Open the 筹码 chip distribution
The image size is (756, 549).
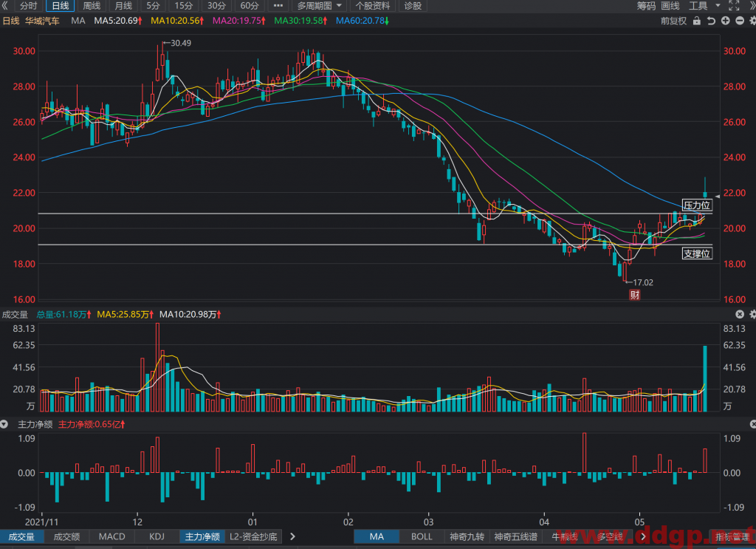point(646,6)
